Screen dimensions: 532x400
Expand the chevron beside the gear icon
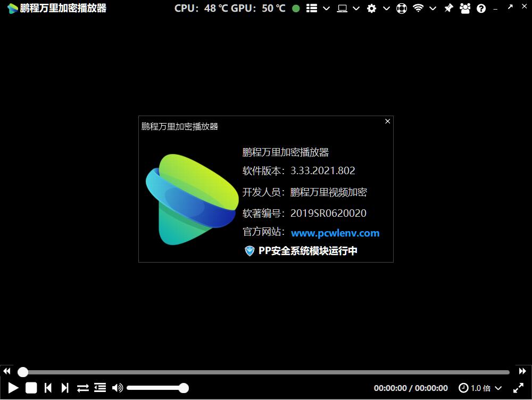pos(386,9)
